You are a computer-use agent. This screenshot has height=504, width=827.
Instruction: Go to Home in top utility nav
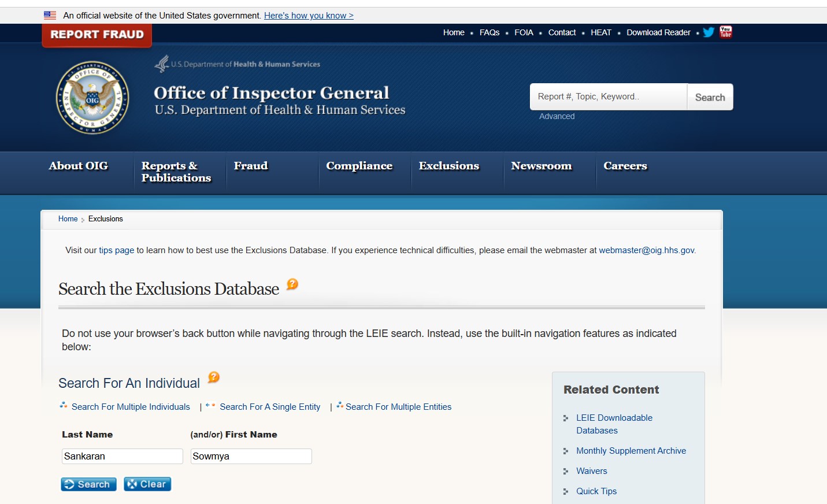tap(454, 32)
